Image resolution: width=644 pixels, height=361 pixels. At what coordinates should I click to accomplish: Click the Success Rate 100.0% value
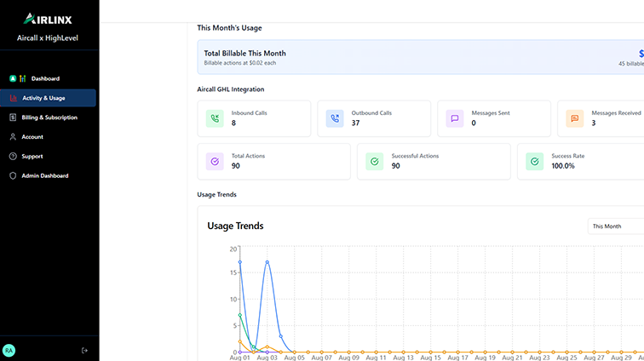[x=563, y=166]
